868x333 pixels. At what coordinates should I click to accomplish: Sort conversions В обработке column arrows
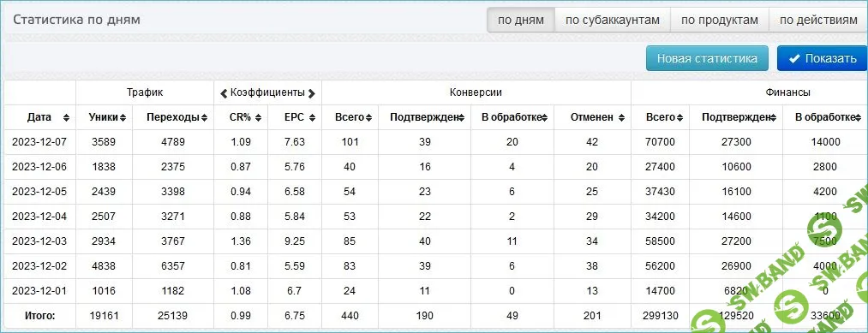[545, 117]
